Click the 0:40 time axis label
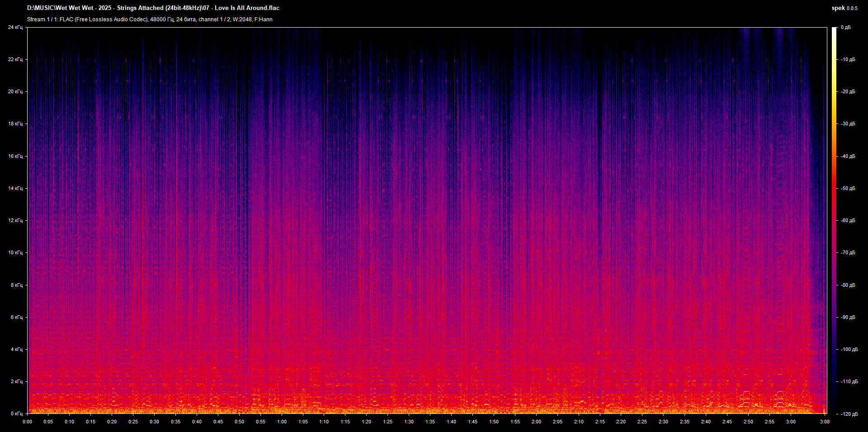This screenshot has height=432, width=868. point(197,422)
